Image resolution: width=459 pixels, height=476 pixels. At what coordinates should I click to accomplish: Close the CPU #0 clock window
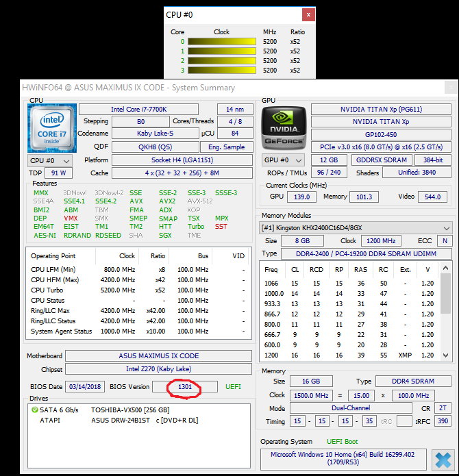pyautogui.click(x=308, y=14)
